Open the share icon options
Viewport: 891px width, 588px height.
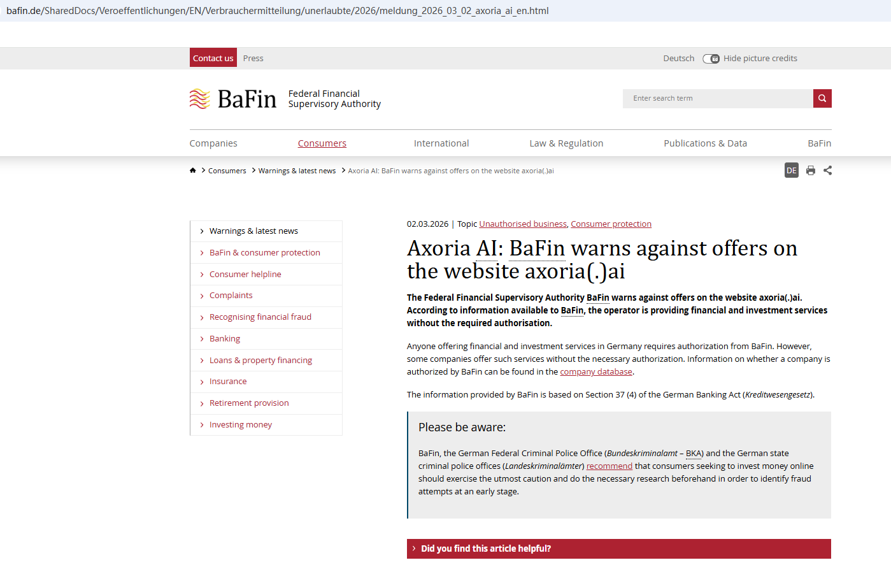click(x=827, y=170)
